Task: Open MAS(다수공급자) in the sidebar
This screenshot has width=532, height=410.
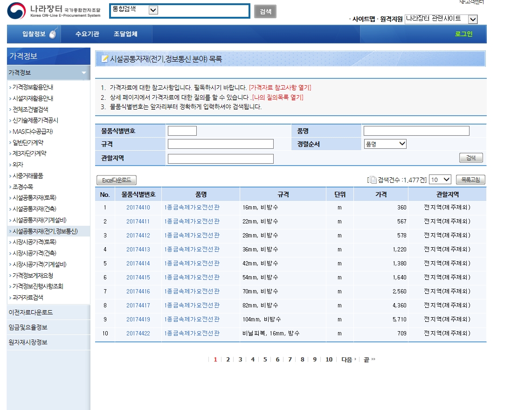Action: tap(33, 132)
